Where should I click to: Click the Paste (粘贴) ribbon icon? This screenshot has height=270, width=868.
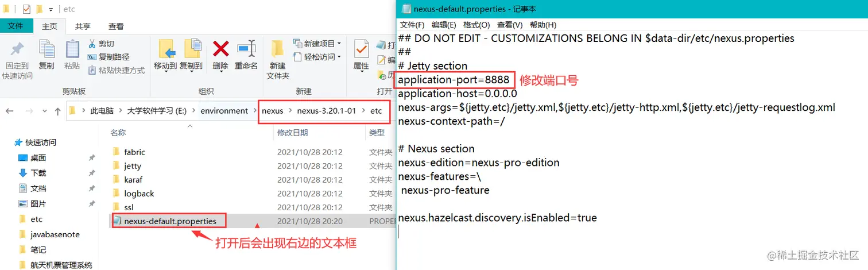point(72,49)
